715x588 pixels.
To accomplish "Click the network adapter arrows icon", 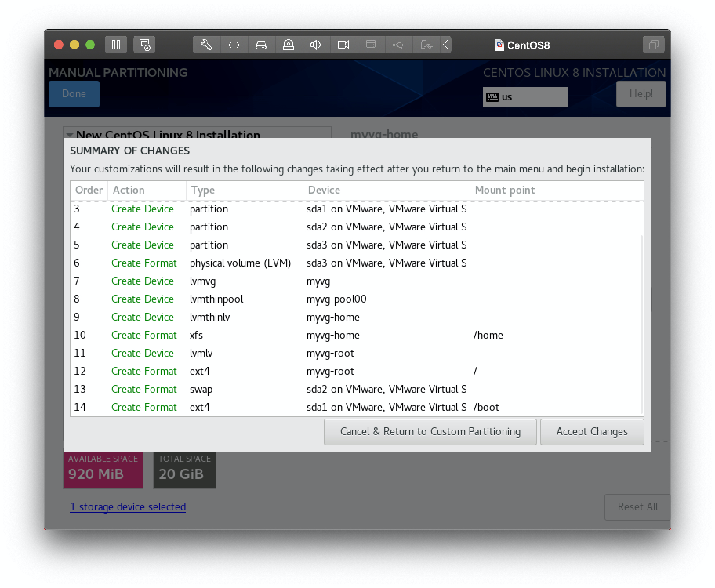I will pos(234,45).
